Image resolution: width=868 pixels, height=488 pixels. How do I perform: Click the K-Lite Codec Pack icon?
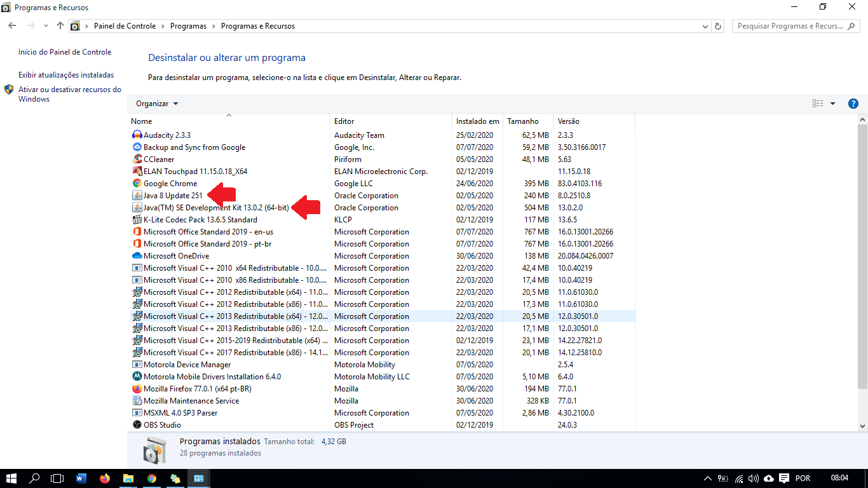tap(137, 219)
